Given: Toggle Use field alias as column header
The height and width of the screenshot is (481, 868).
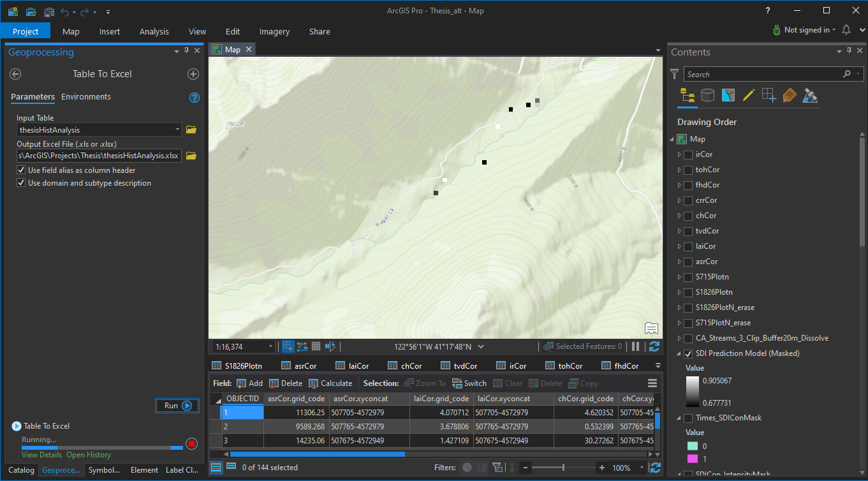Looking at the screenshot, I should tap(21, 170).
